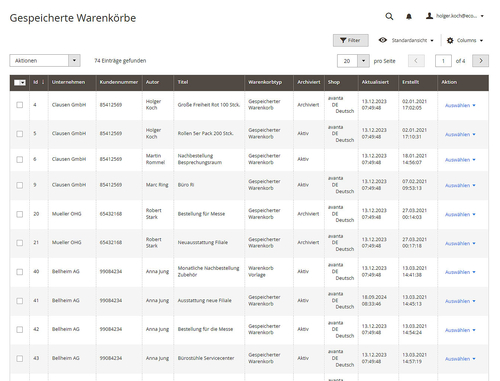
Task: Open Auswählen for Bestellung für die Messe row
Action: point(460,330)
